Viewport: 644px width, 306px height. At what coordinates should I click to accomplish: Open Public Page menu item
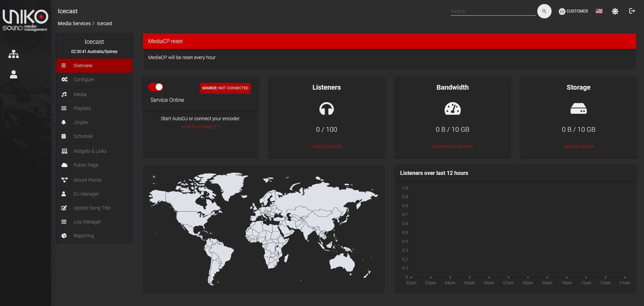(94, 165)
